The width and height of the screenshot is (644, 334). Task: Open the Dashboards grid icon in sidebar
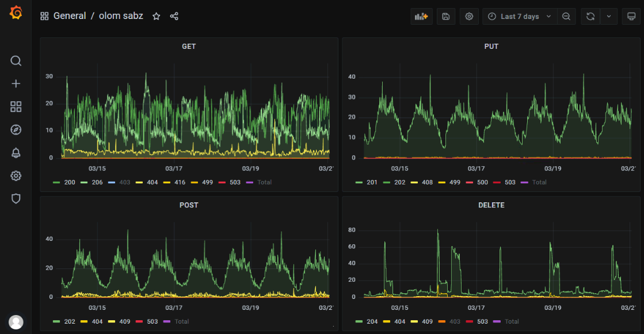(16, 107)
